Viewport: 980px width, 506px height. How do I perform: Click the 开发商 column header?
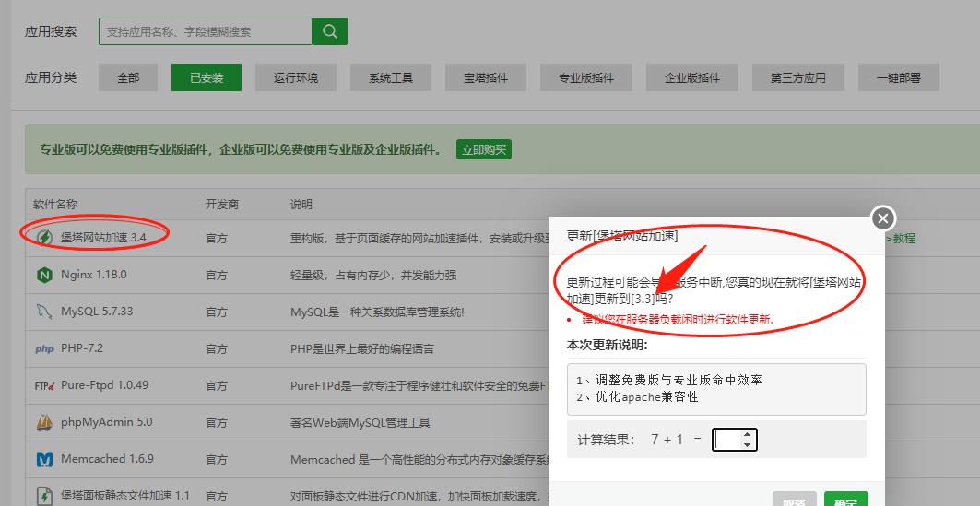pyautogui.click(x=222, y=205)
